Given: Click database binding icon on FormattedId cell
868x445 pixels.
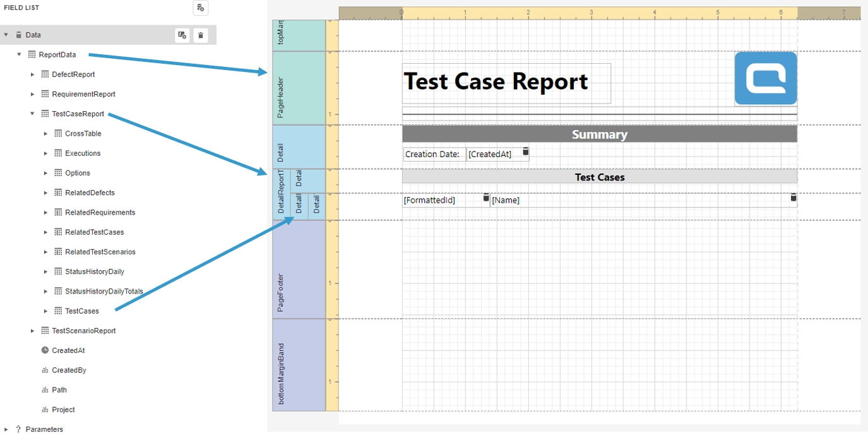Looking at the screenshot, I should (x=486, y=198).
